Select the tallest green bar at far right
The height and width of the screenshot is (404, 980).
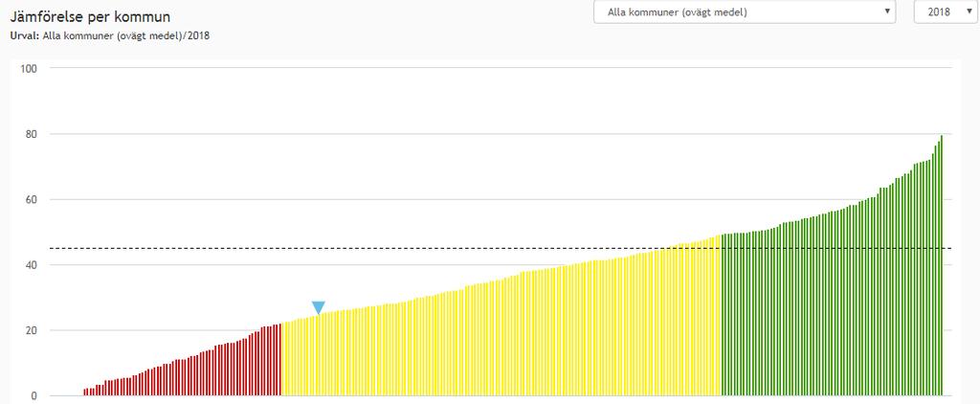(x=941, y=268)
